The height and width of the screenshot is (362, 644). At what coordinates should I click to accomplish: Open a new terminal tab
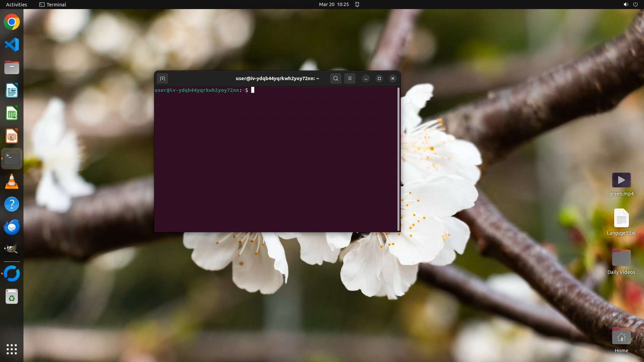point(162,78)
